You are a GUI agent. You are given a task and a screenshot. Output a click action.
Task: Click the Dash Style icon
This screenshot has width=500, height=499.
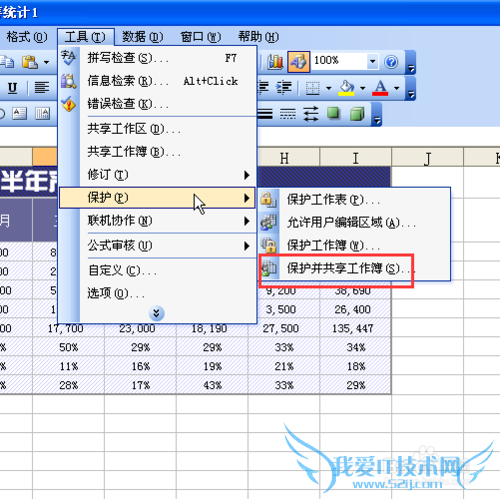coord(288,114)
